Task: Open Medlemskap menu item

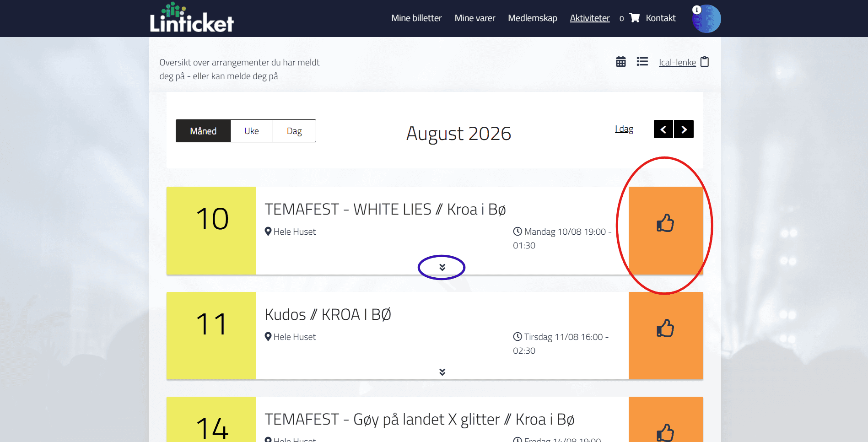Action: tap(533, 18)
